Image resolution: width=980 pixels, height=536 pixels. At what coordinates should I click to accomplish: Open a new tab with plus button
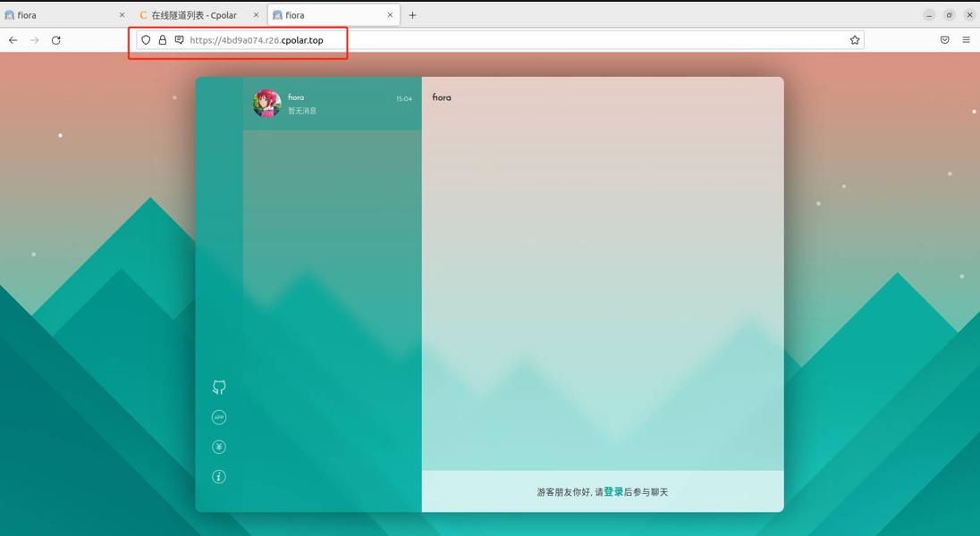point(412,15)
